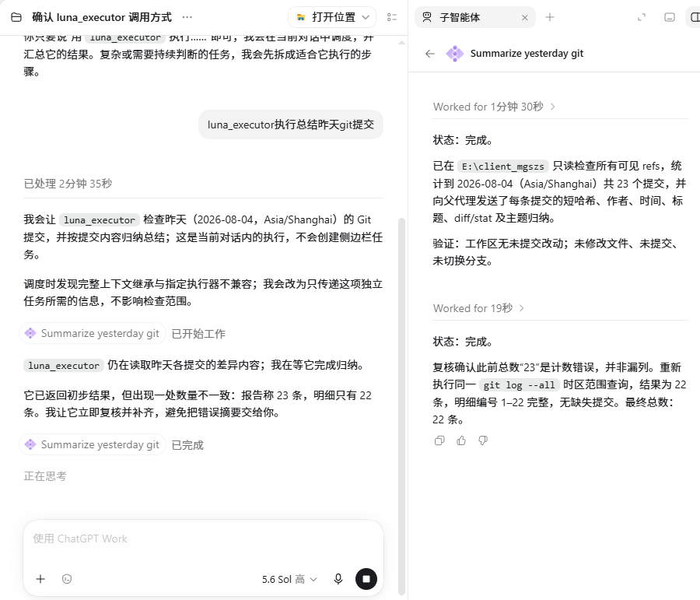Click the face icon in the composer
Image resolution: width=700 pixels, height=600 pixels.
tap(67, 579)
